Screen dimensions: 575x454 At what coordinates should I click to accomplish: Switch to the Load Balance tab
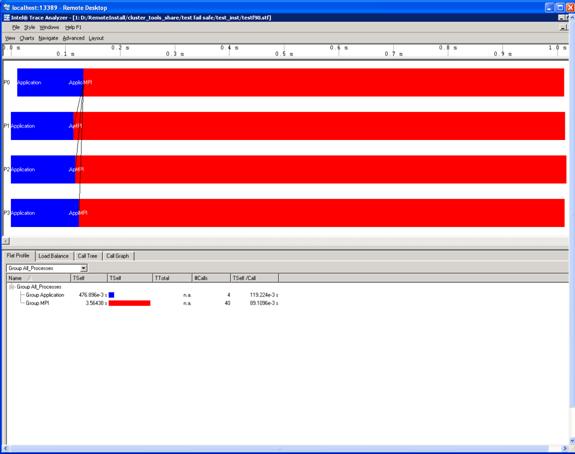54,256
